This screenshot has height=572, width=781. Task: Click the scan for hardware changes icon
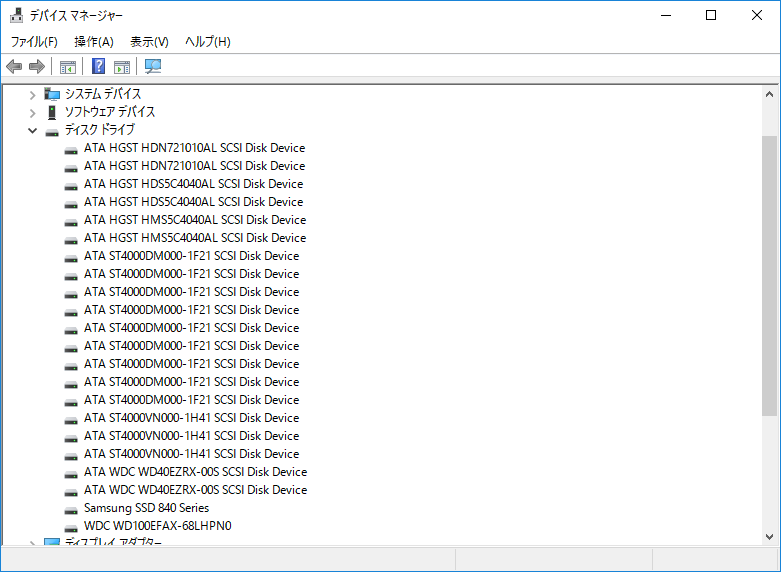tap(152, 66)
